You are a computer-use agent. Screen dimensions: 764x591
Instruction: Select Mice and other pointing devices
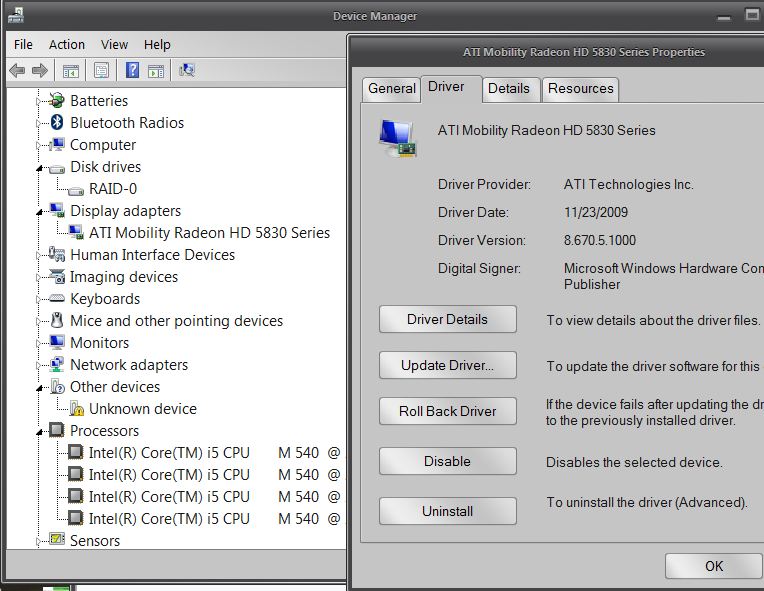pyautogui.click(x=176, y=321)
